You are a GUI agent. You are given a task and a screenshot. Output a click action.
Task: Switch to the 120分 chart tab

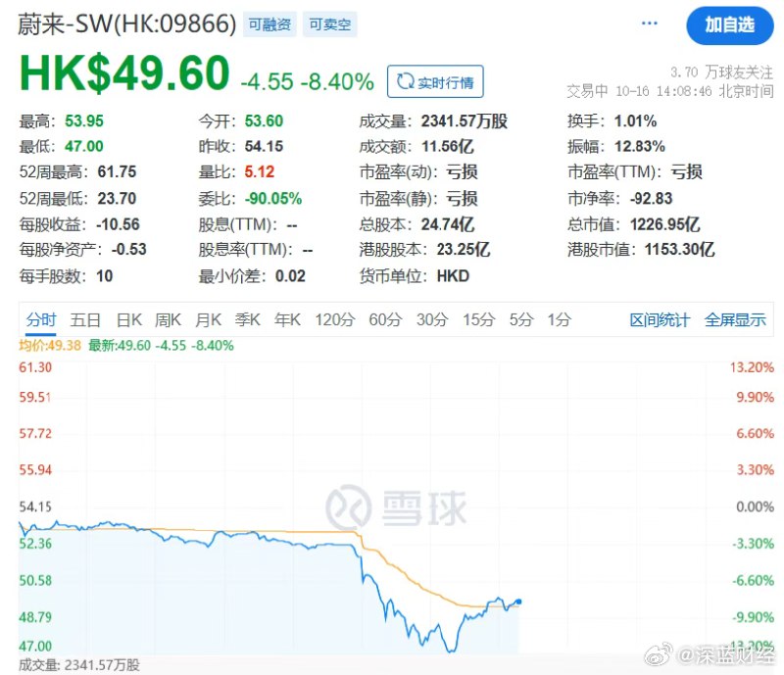tap(335, 319)
